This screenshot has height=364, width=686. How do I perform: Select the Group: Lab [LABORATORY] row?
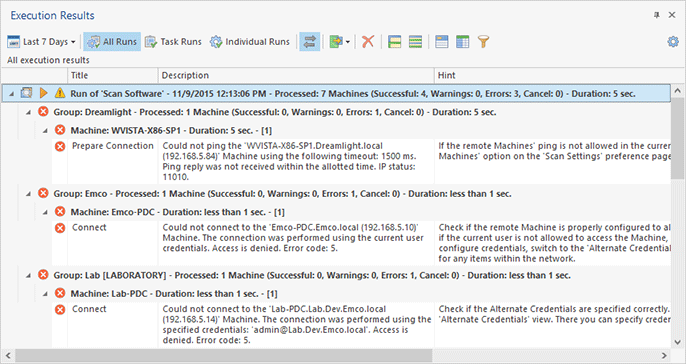[x=312, y=275]
